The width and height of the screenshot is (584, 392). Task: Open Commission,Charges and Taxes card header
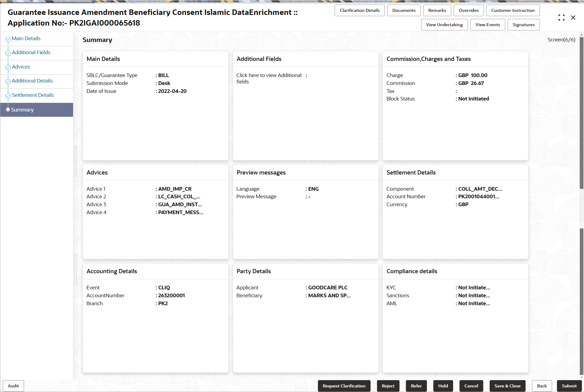[x=456, y=59]
